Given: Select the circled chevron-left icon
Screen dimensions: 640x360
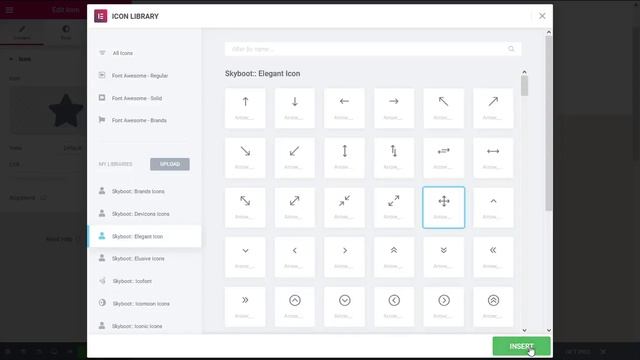Looking at the screenshot, I should (394, 307).
